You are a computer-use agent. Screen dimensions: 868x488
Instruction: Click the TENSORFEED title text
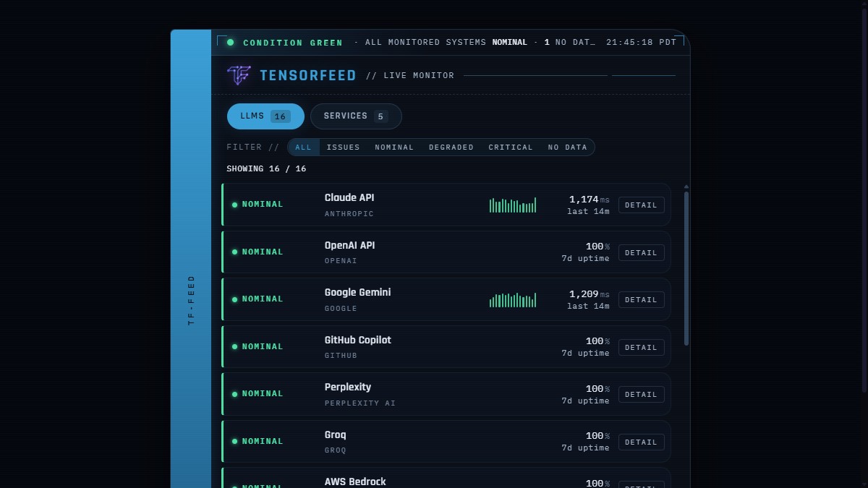click(308, 75)
